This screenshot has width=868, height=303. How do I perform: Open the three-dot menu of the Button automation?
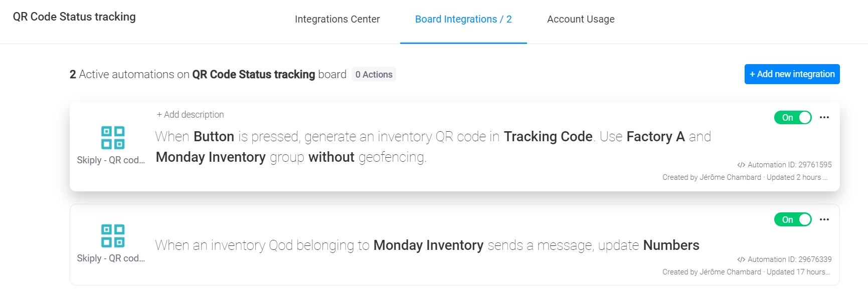click(824, 117)
